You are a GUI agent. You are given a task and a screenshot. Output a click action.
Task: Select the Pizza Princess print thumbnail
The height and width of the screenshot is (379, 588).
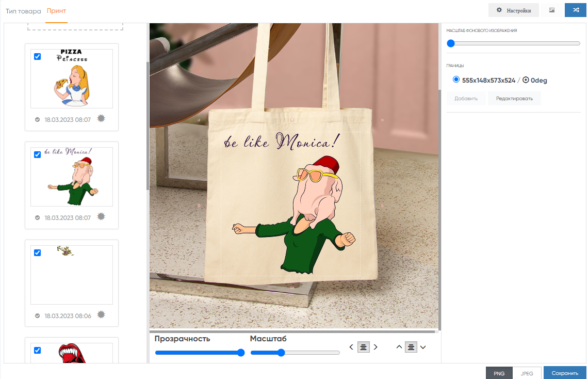click(x=72, y=78)
